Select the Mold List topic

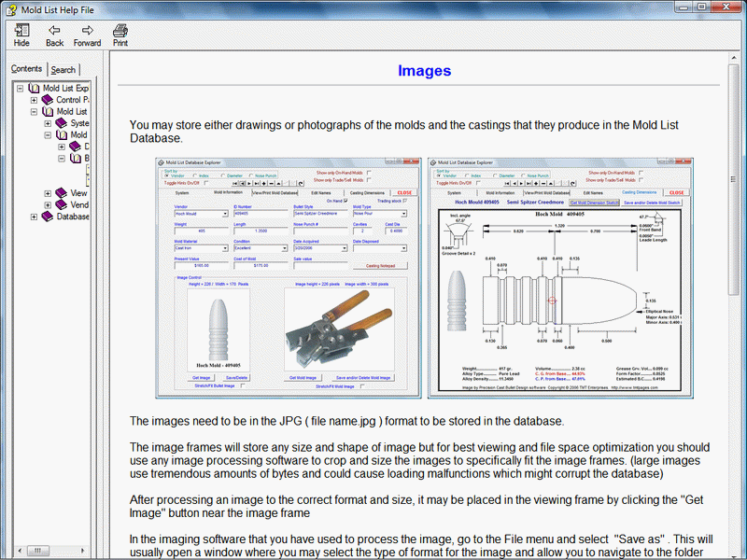point(72,111)
